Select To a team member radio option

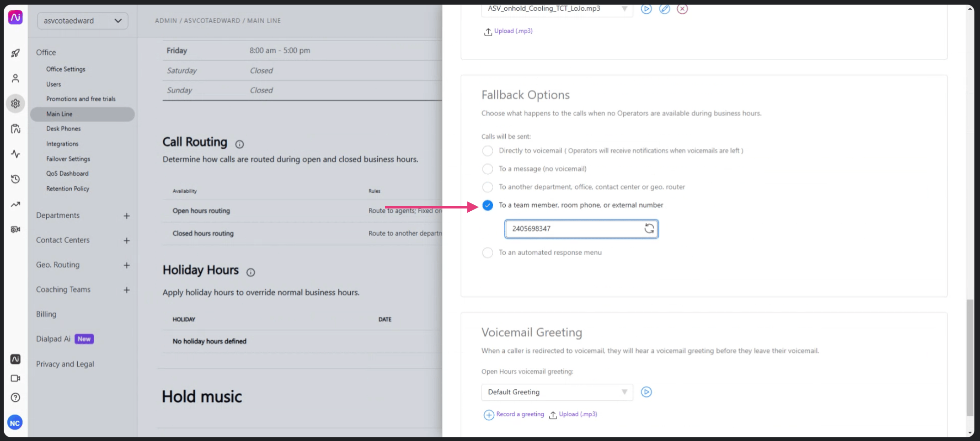488,205
